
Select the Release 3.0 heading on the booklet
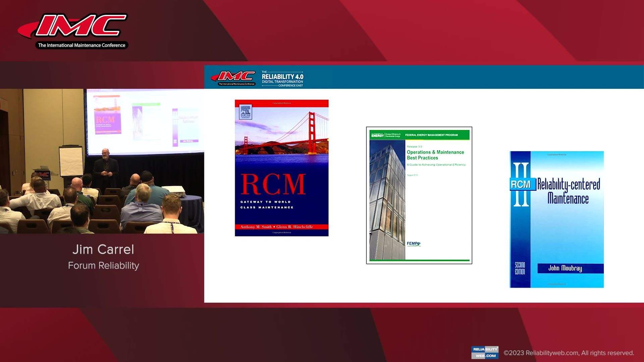414,147
